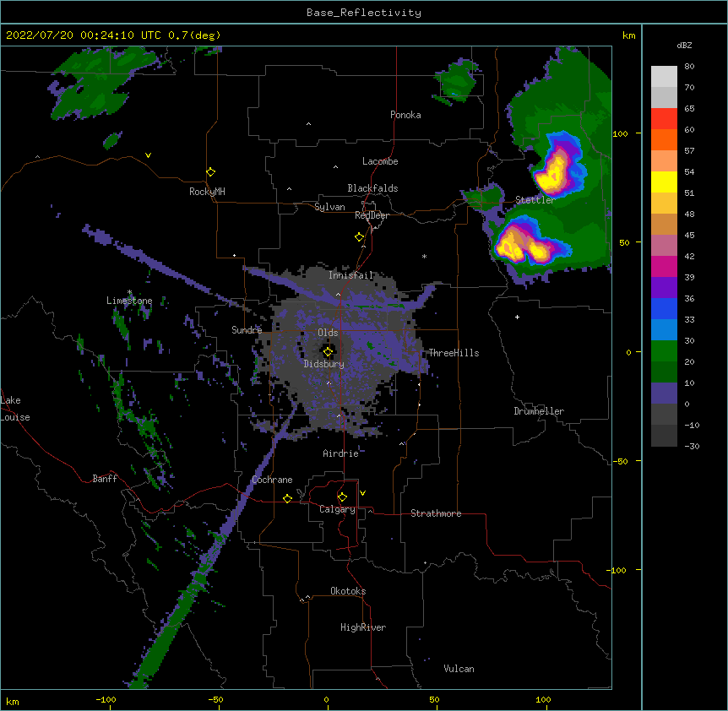Viewport: 728px width, 711px height.
Task: Click the Drumheller label
Action: [x=539, y=411]
